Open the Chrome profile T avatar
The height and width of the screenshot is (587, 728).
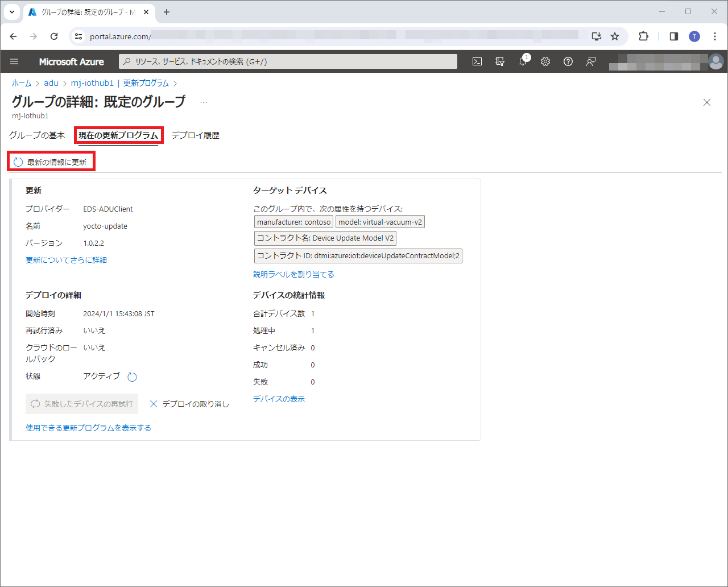(x=694, y=36)
